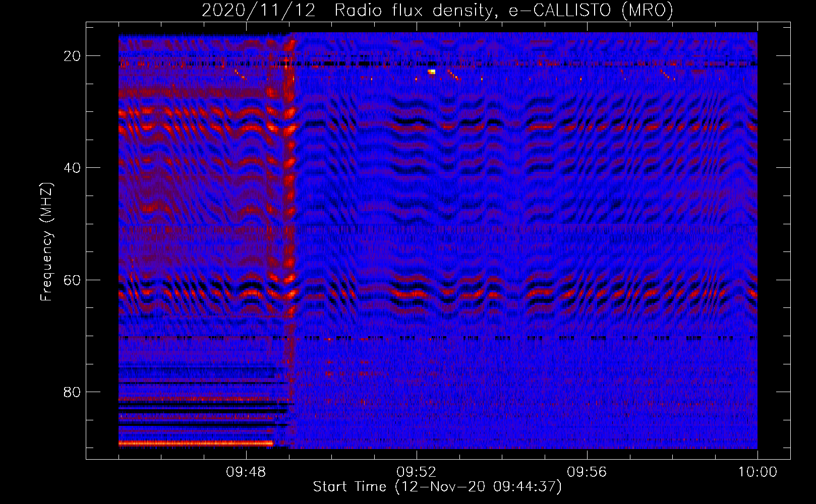Click the 'Start Time (12-Nov-20 09:44:37)' axis label
Image resolution: width=816 pixels, height=504 pixels.
(437, 487)
